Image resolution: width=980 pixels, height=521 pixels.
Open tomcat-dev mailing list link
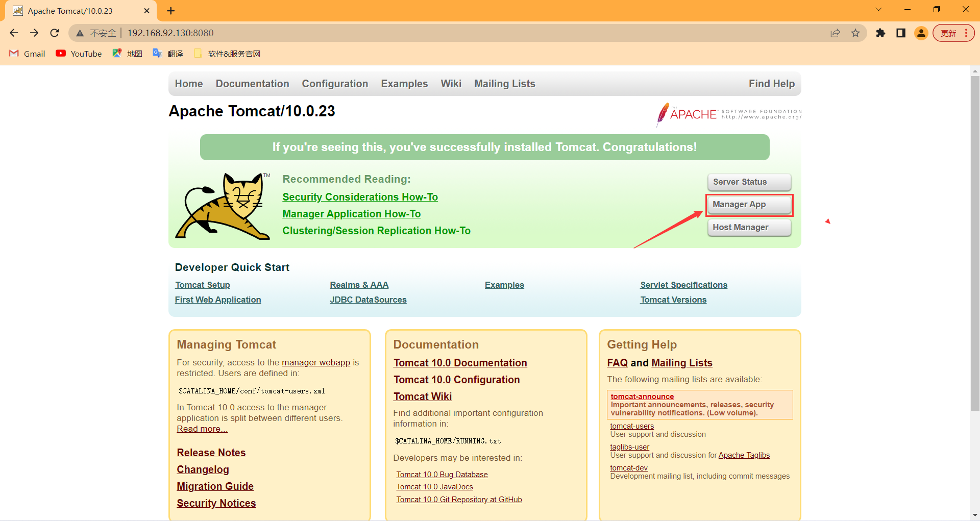pos(629,468)
